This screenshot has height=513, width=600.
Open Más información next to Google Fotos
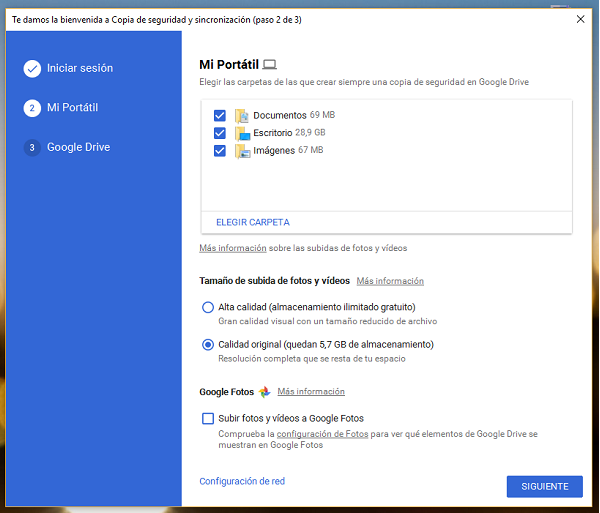coord(311,391)
